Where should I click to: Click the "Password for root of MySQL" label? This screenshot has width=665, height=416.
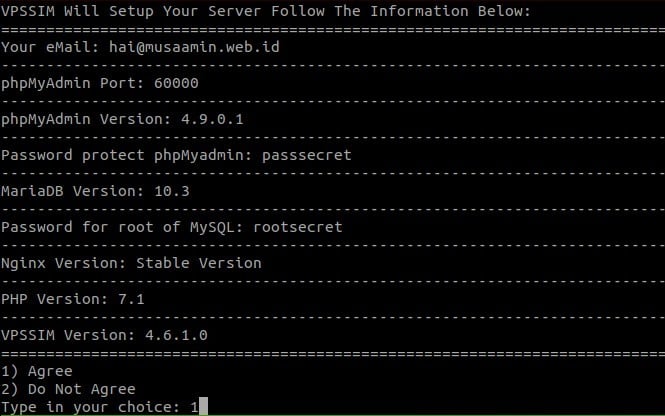122,227
